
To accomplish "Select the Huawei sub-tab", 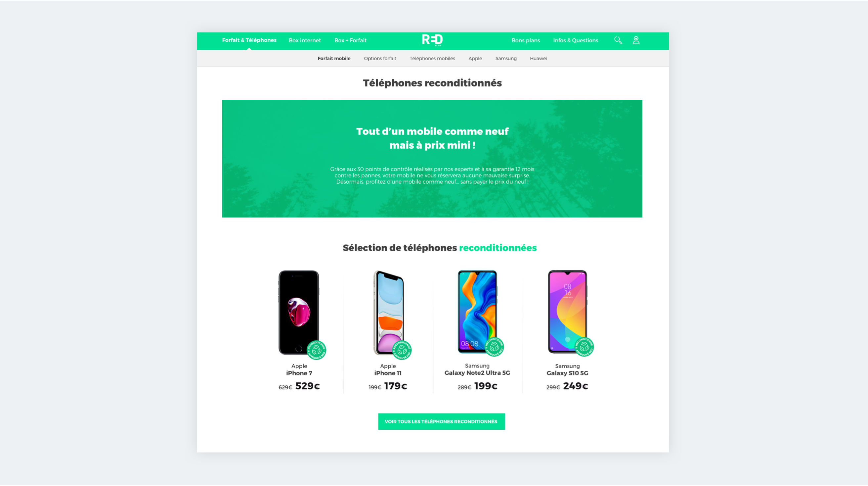I will (538, 58).
